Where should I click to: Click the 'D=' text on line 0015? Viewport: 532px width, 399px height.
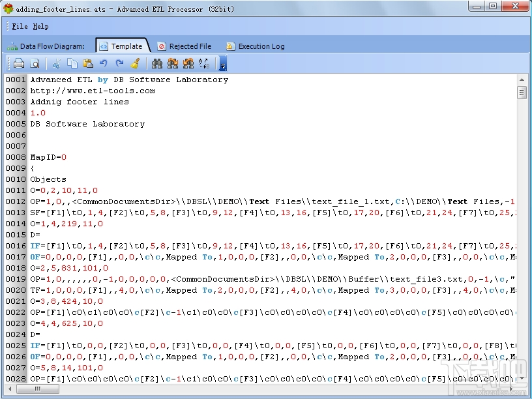[x=35, y=235]
